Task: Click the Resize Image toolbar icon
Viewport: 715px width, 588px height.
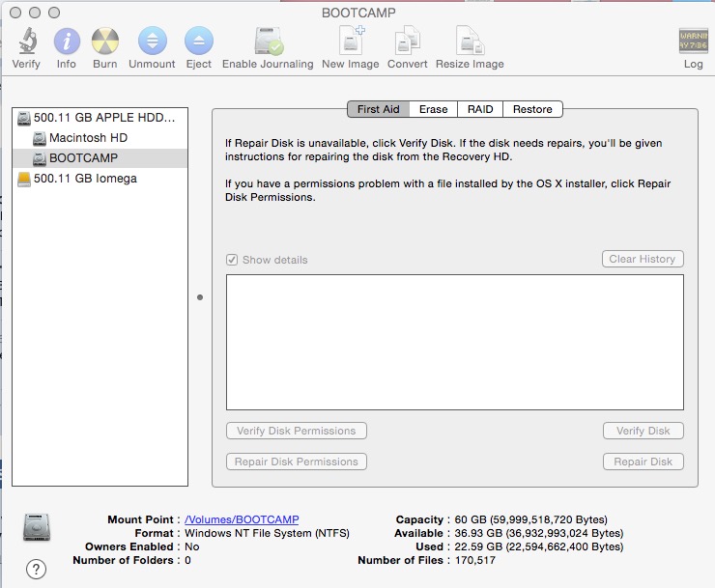Action: (x=470, y=41)
